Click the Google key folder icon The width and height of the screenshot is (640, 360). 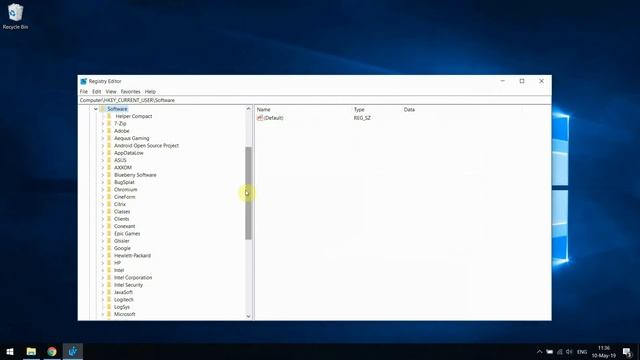[x=109, y=248]
